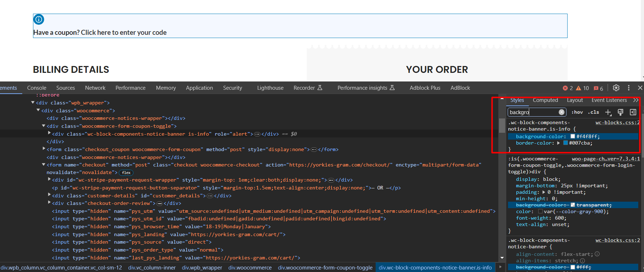Viewport: 644px width, 272px height.
Task: Click the issues count flag icon
Action: point(596,88)
